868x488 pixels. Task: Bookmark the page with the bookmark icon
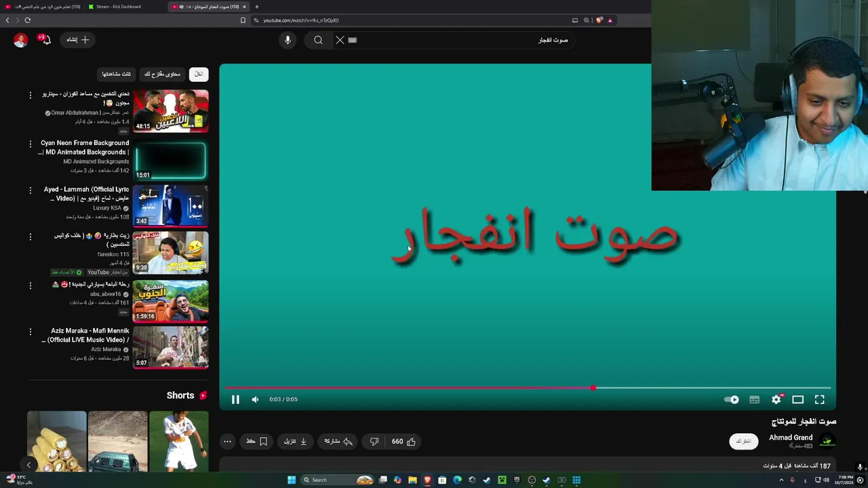[243, 20]
